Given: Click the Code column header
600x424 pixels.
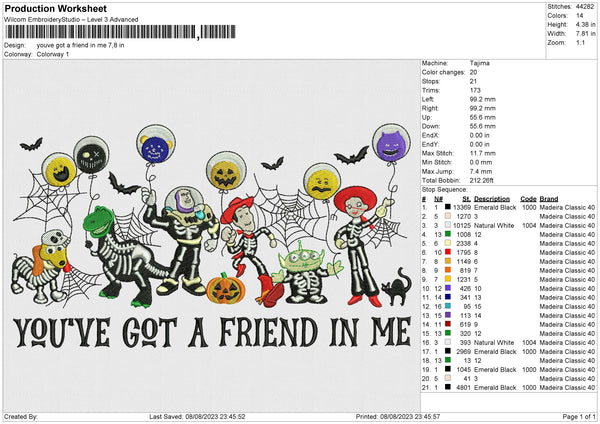Looking at the screenshot, I should (528, 199).
